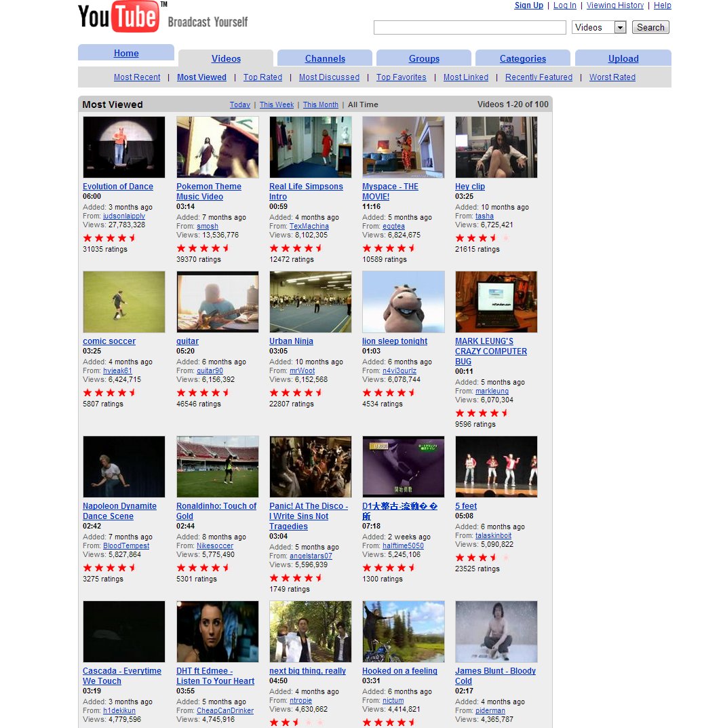Filter most viewed by This Month

pyautogui.click(x=321, y=104)
